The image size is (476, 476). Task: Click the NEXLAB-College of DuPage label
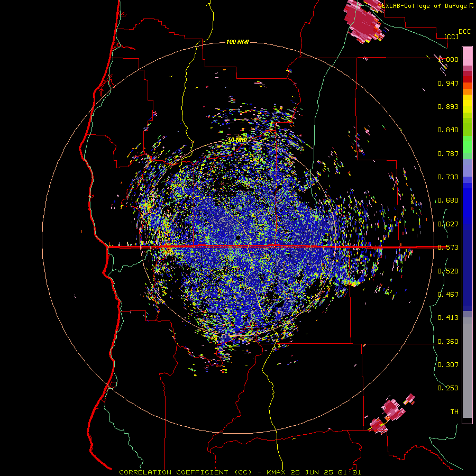(x=423, y=6)
